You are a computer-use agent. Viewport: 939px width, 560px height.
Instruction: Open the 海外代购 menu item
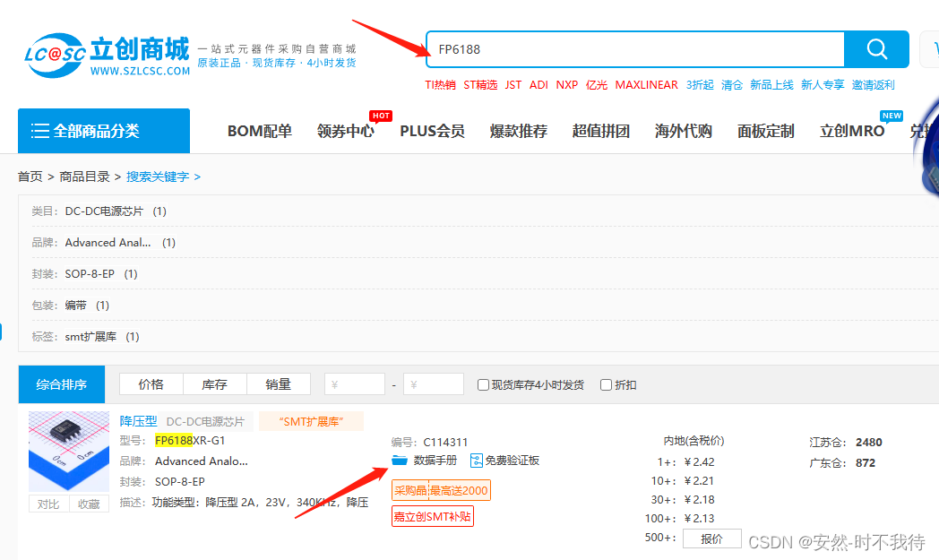(684, 130)
